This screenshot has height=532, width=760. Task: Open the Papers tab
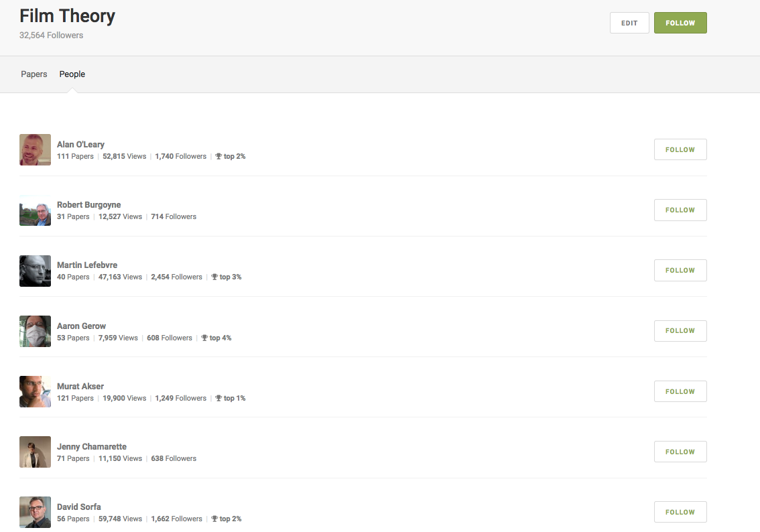click(x=34, y=74)
